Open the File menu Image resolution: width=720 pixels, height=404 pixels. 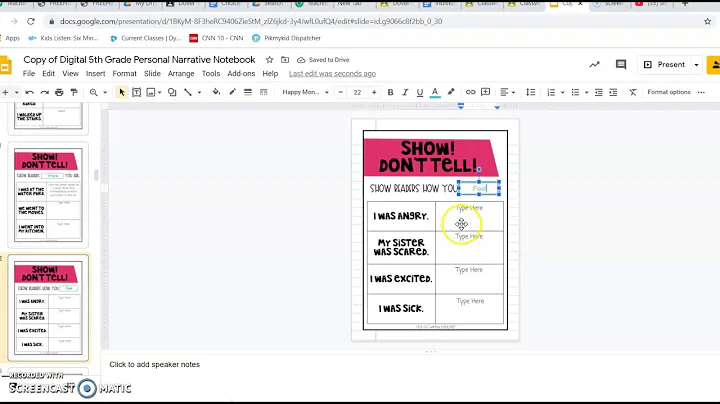point(29,73)
